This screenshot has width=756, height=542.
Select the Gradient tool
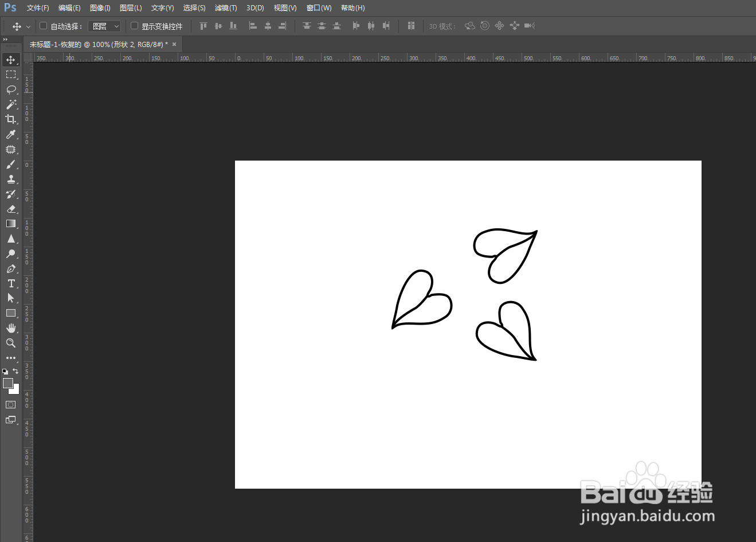(11, 224)
